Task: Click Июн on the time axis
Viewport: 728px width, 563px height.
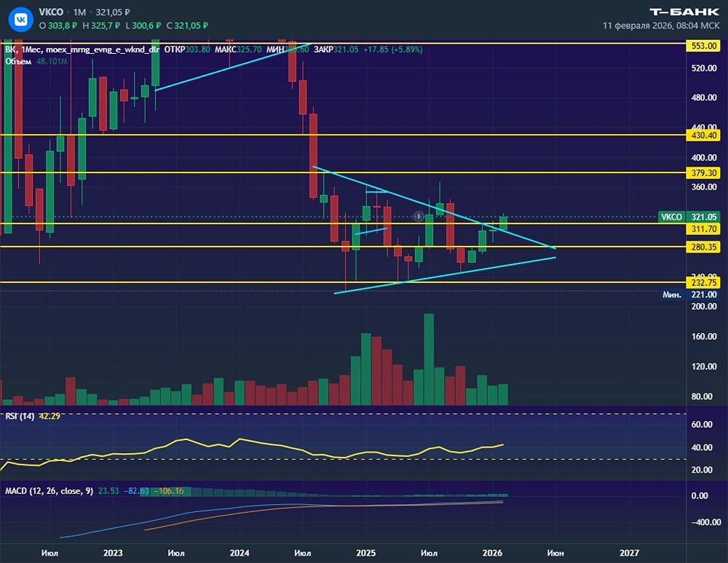Action: click(555, 553)
